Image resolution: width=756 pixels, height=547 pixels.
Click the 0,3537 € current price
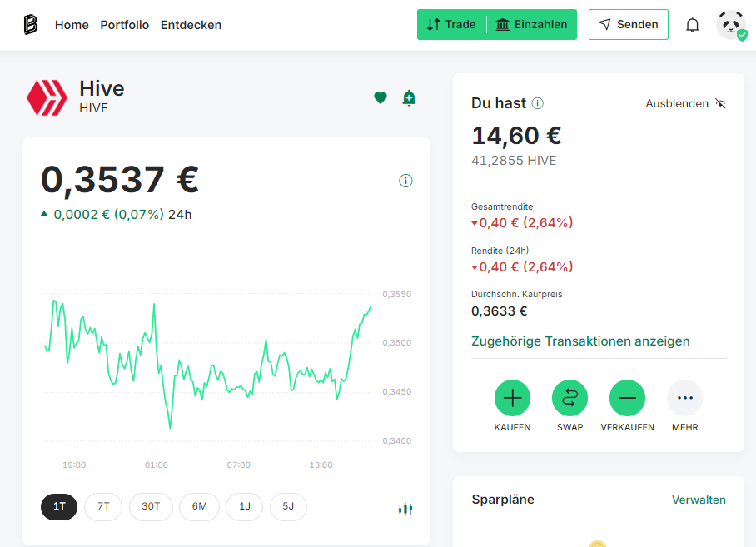coord(120,179)
